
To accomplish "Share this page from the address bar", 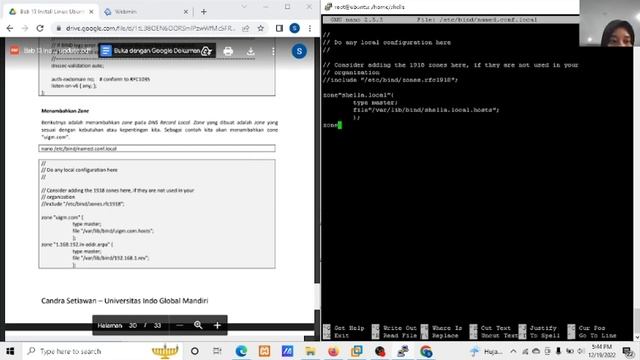I will [x=246, y=28].
